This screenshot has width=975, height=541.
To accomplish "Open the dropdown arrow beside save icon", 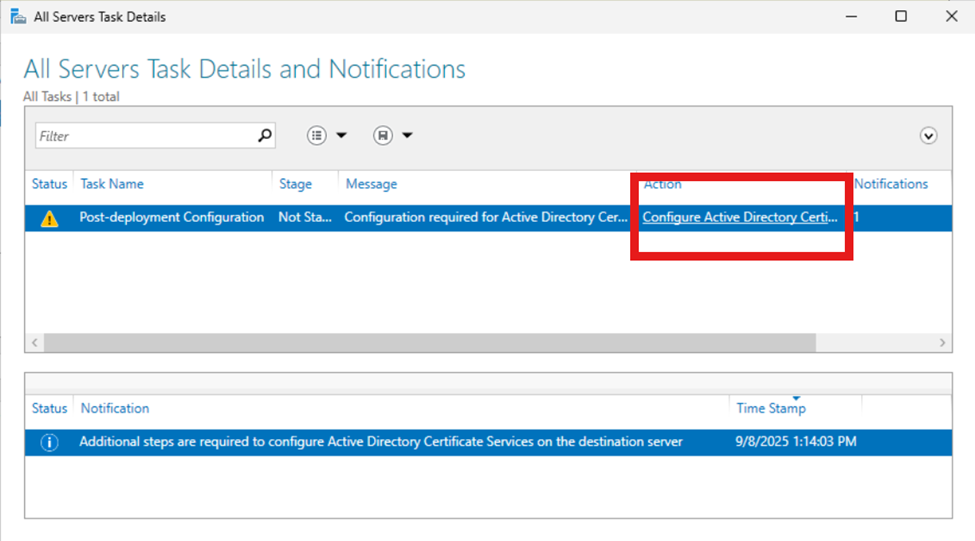I will 407,136.
